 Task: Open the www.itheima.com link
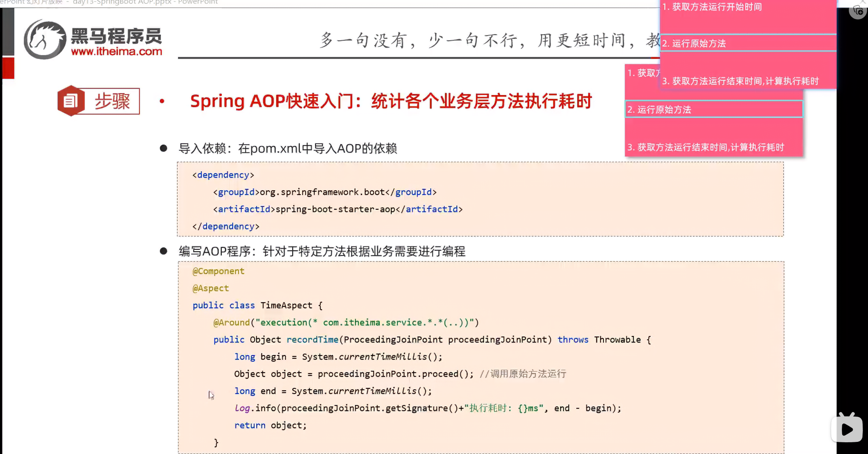coord(116,51)
